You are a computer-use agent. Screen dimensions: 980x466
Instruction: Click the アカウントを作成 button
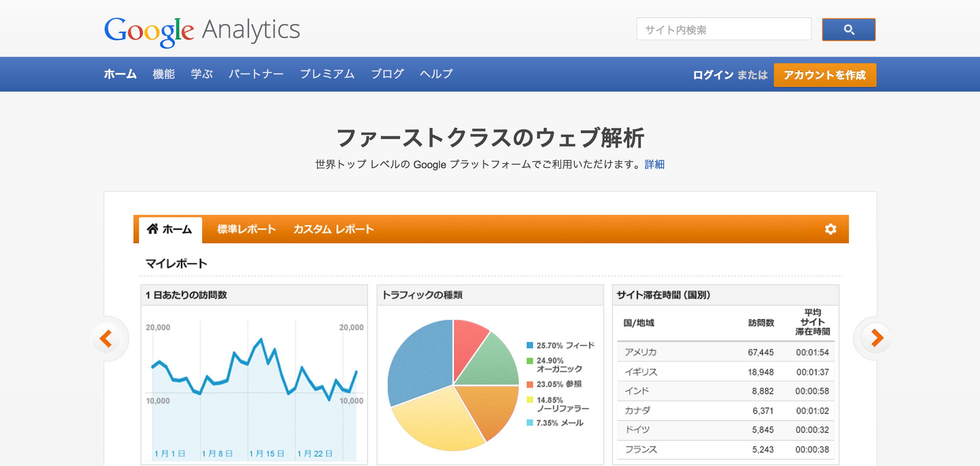[x=825, y=75]
